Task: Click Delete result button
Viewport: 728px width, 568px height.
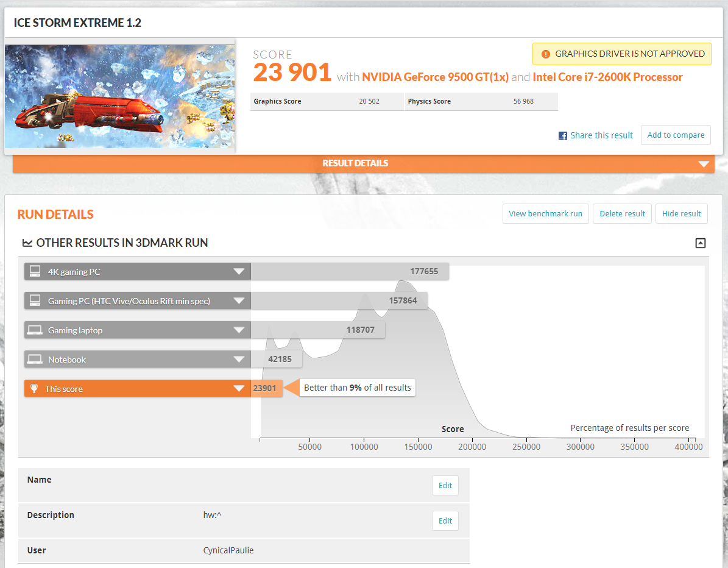Action: [x=622, y=214]
